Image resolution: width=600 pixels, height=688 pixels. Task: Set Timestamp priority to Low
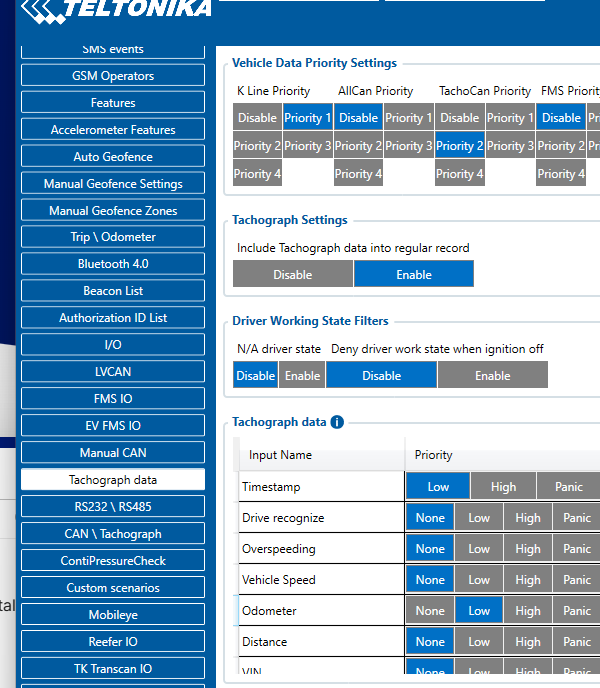click(x=438, y=486)
